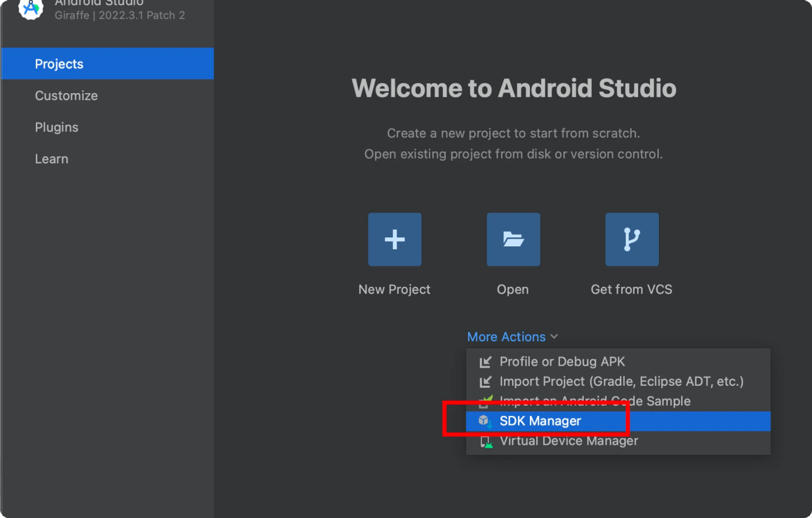Click the Import an Android Code Sample icon
Screen dimensions: 812x518
[x=485, y=401]
